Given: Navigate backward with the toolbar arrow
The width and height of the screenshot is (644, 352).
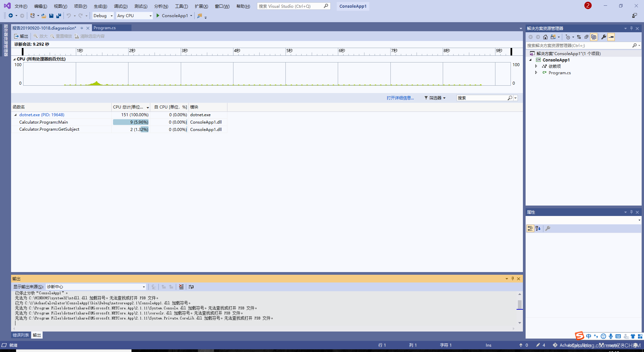Looking at the screenshot, I should click(x=11, y=16).
